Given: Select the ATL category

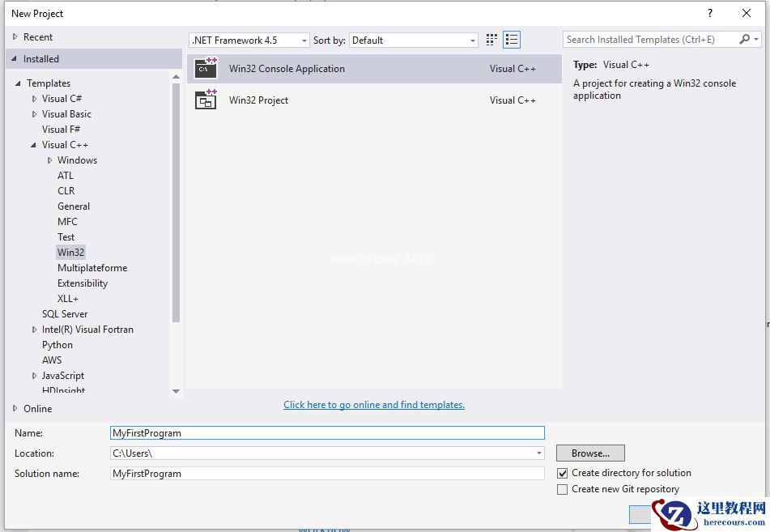Looking at the screenshot, I should [x=66, y=176].
